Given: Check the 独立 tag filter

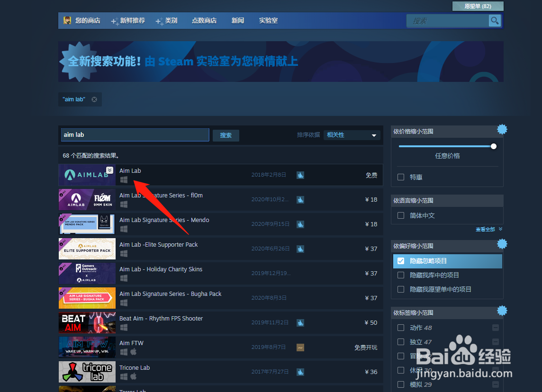Looking at the screenshot, I should [x=401, y=342].
